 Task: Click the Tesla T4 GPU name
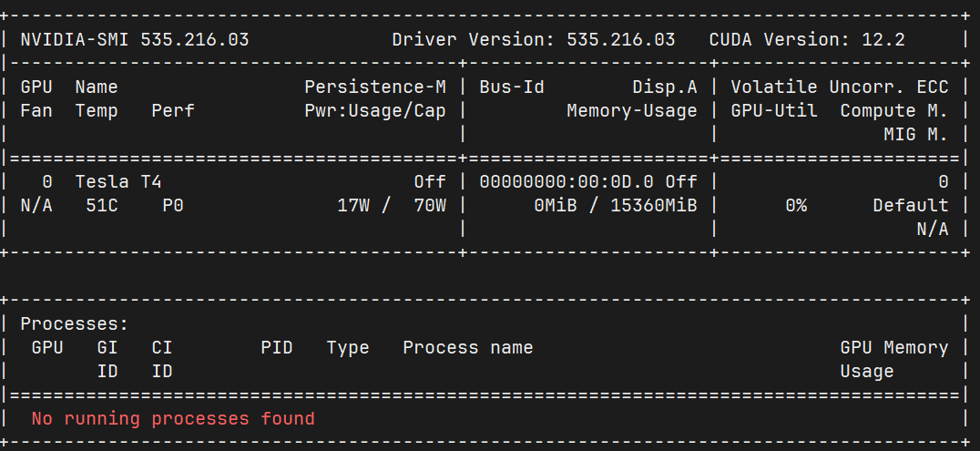point(118,182)
